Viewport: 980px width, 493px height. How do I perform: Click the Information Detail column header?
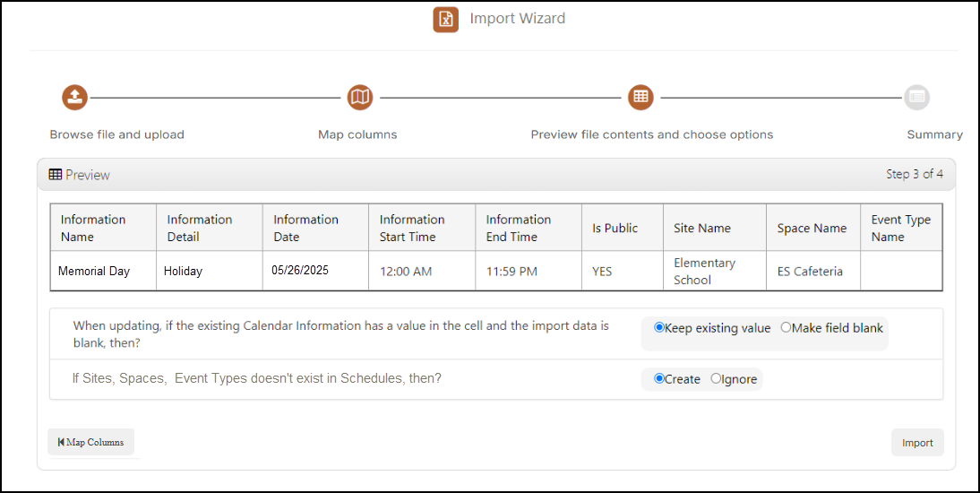click(x=210, y=228)
